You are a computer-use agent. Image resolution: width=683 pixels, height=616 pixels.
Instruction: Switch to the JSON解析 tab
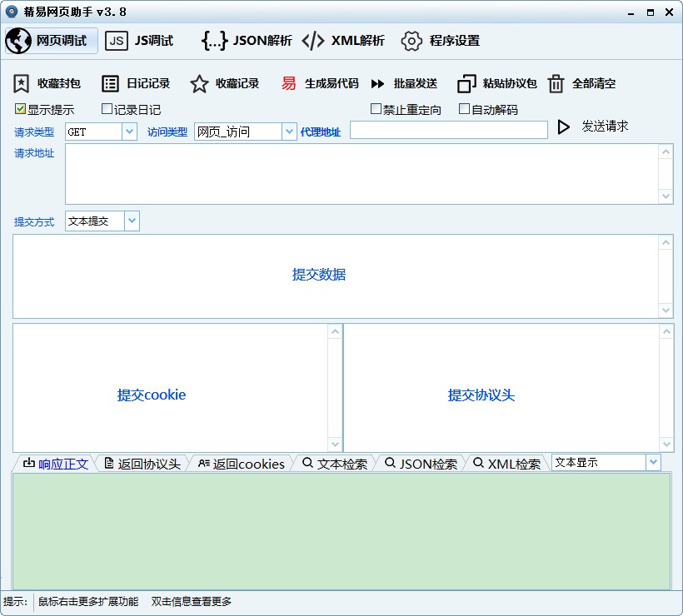tap(247, 41)
